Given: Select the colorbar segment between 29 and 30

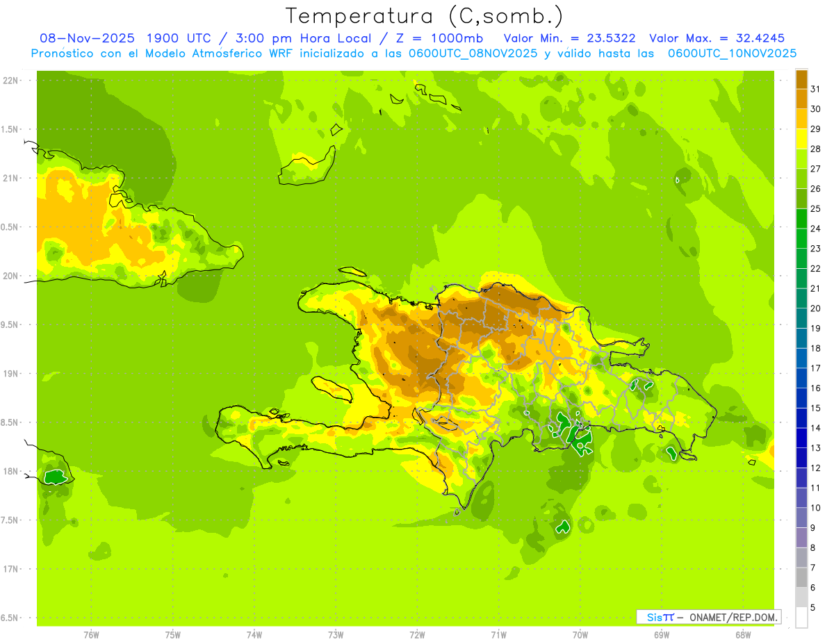Looking at the screenshot, I should [x=801, y=119].
